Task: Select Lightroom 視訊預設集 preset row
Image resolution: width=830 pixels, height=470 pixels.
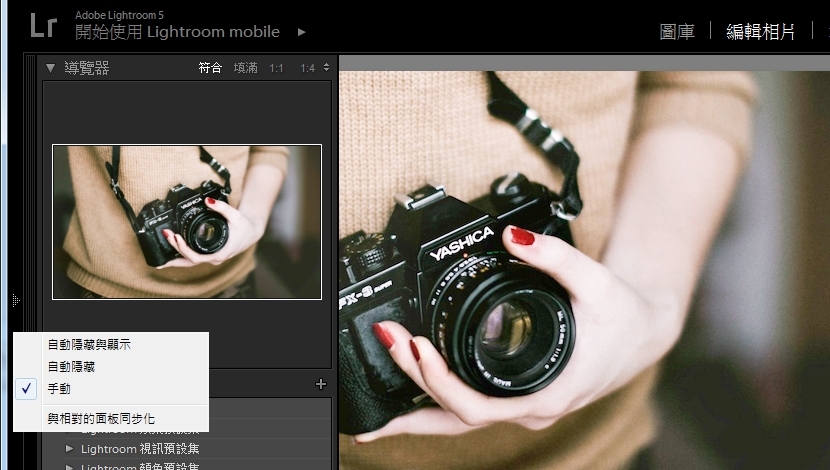Action: coord(187,449)
